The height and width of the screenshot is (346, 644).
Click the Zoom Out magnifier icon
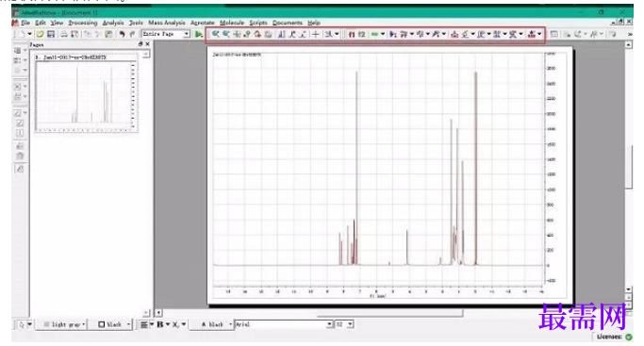226,34
